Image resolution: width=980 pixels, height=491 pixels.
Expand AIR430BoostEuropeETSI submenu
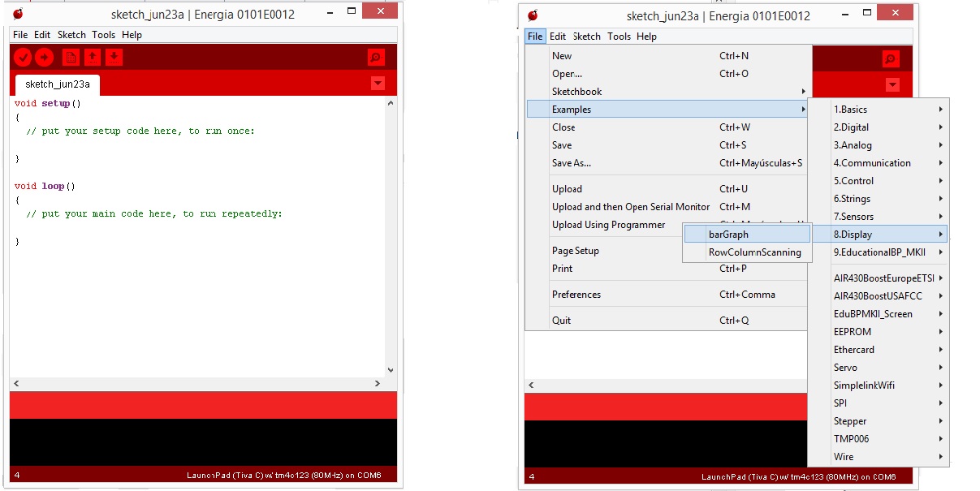878,278
